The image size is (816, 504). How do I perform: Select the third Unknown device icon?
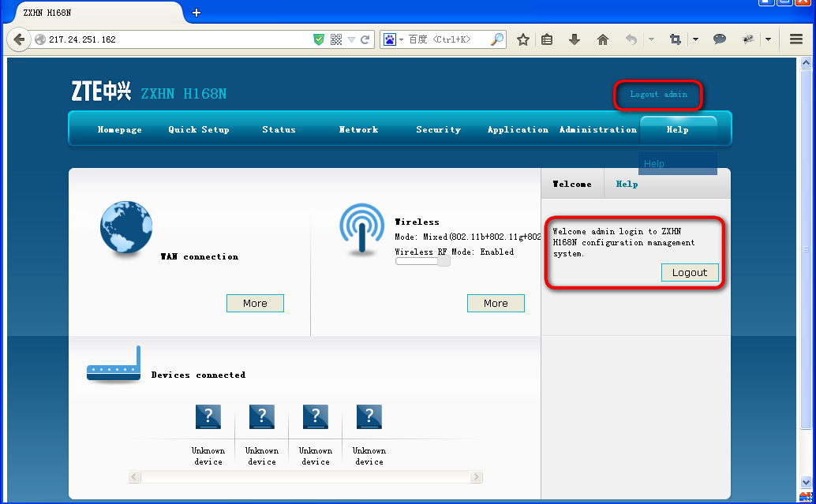tap(316, 416)
